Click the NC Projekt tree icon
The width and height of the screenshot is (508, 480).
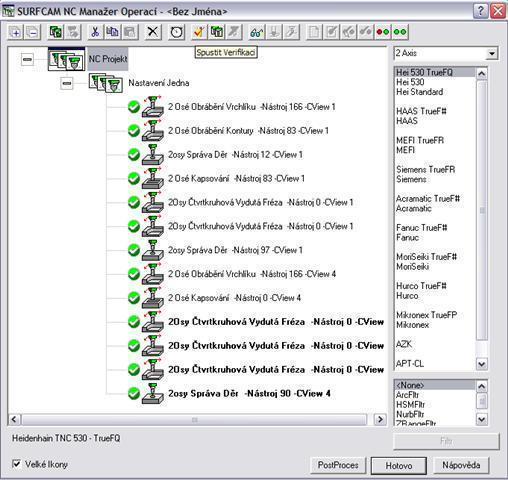click(x=66, y=59)
